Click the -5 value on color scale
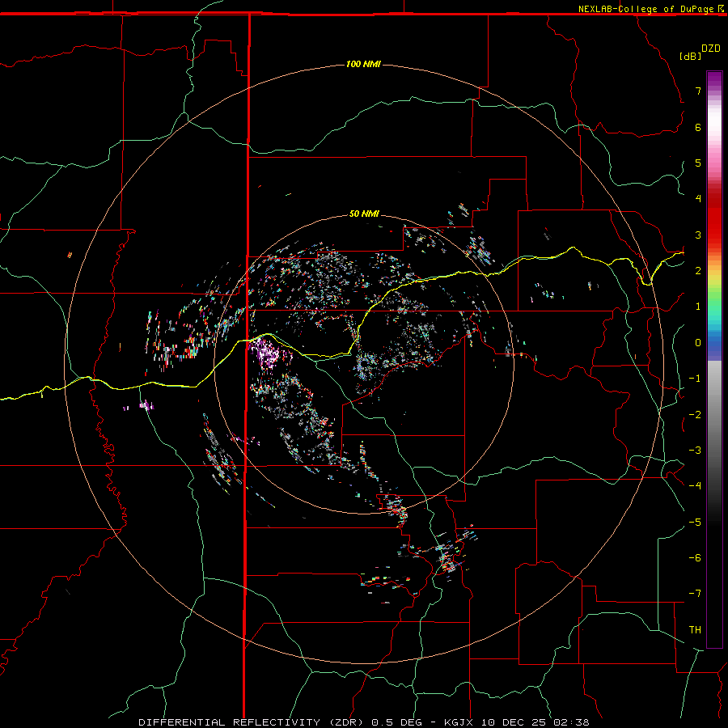This screenshot has height=728, width=728. click(695, 523)
